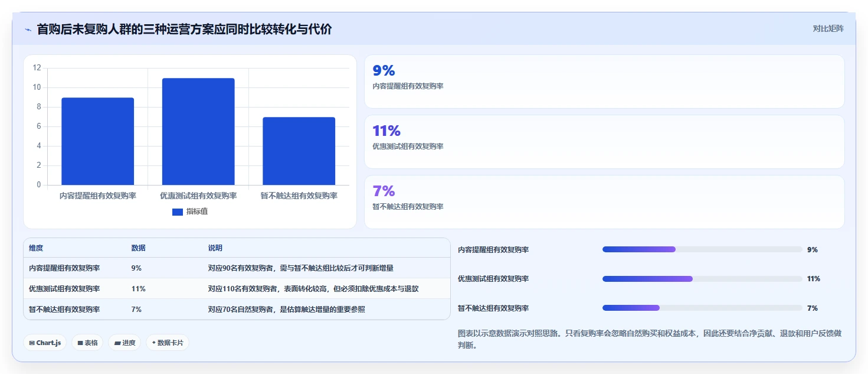Screen dimensions: 868x374
Task: Click the 对比矩阵 tag in header
Action: 828,29
